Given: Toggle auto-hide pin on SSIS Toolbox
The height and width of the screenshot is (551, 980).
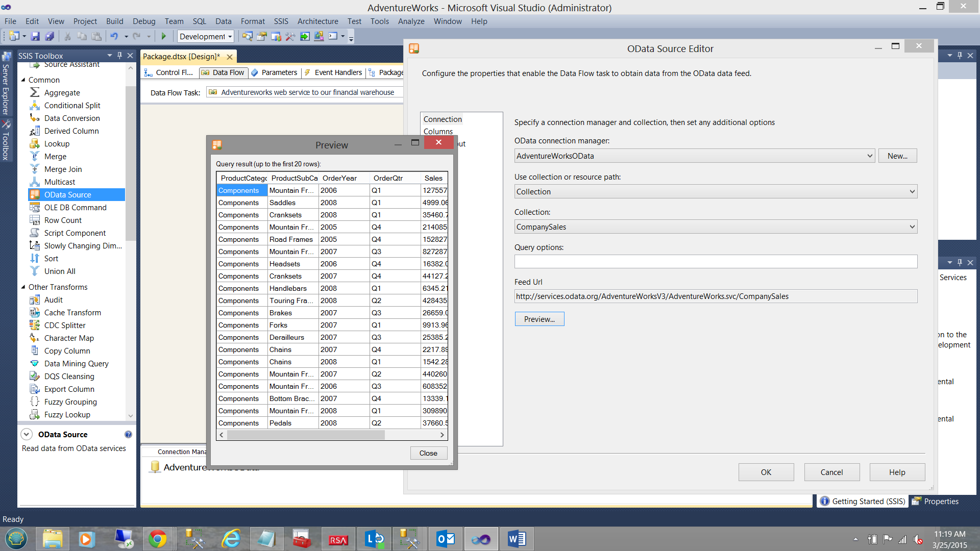Looking at the screenshot, I should (x=119, y=55).
